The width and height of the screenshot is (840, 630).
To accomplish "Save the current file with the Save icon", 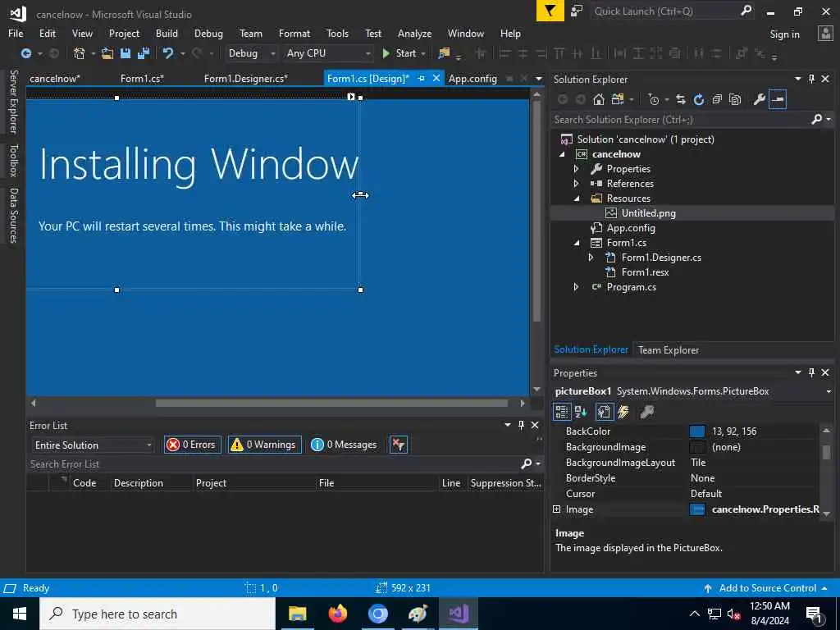I will click(126, 53).
